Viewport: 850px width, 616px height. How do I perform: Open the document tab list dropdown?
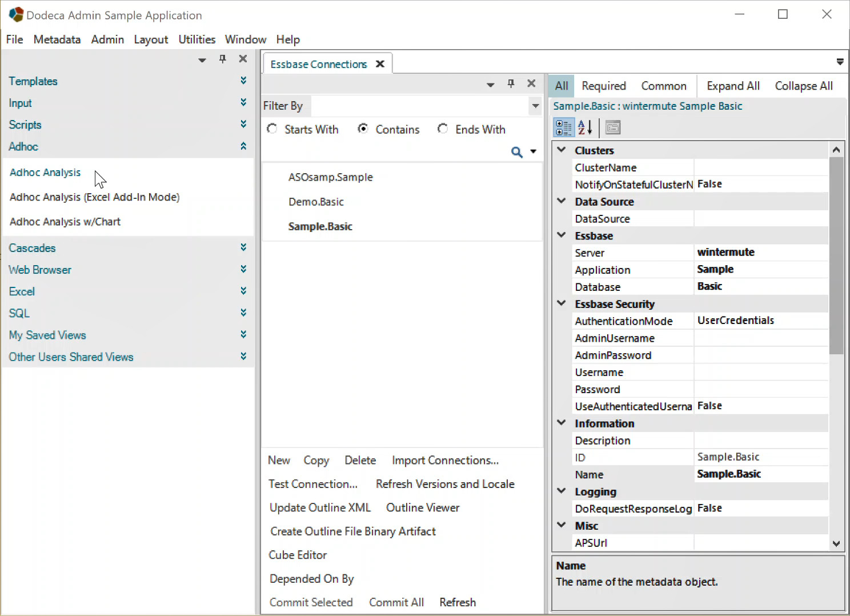click(x=840, y=62)
